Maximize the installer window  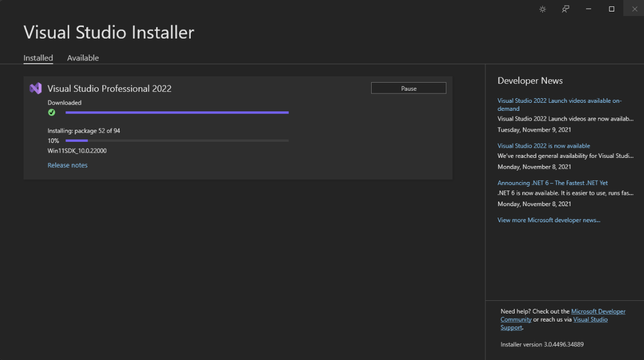coord(612,9)
